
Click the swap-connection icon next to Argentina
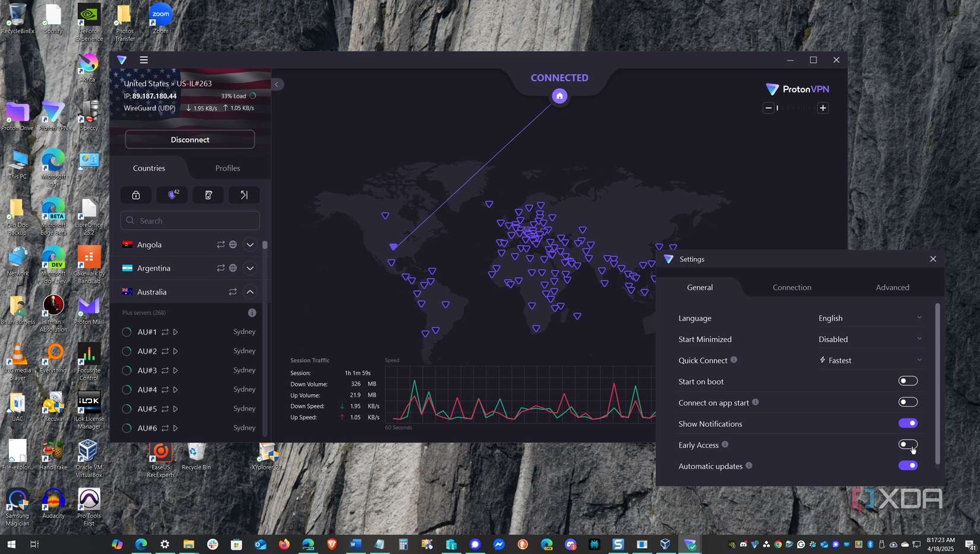coord(221,268)
